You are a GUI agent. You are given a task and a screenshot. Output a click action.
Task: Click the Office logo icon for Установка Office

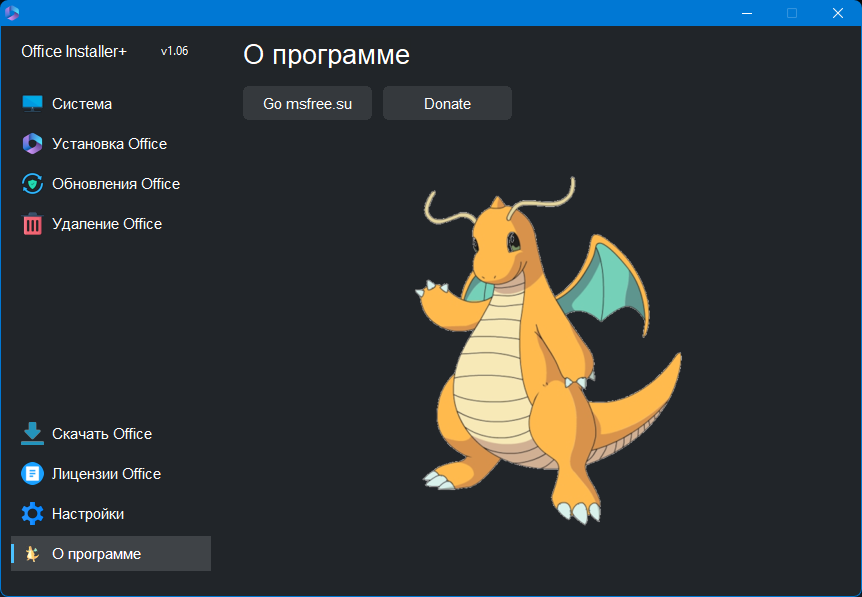(32, 143)
